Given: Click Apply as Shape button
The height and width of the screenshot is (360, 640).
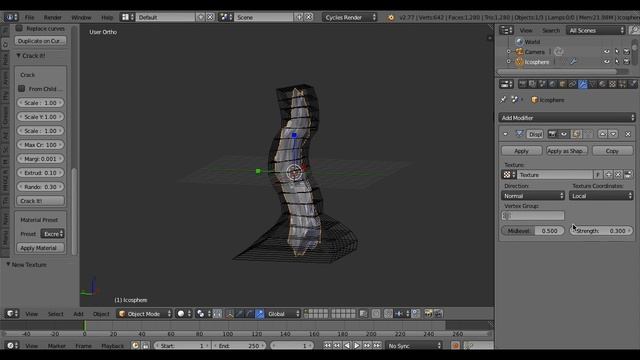Looking at the screenshot, I should (567, 151).
